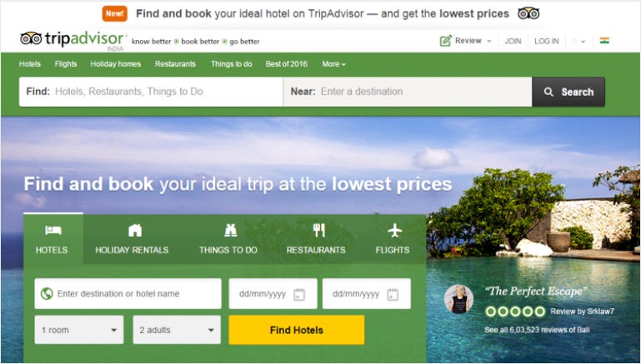Viewport: 641px width, 364px height.
Task: Click the Restaurants fork and knife icon
Action: pos(319,231)
